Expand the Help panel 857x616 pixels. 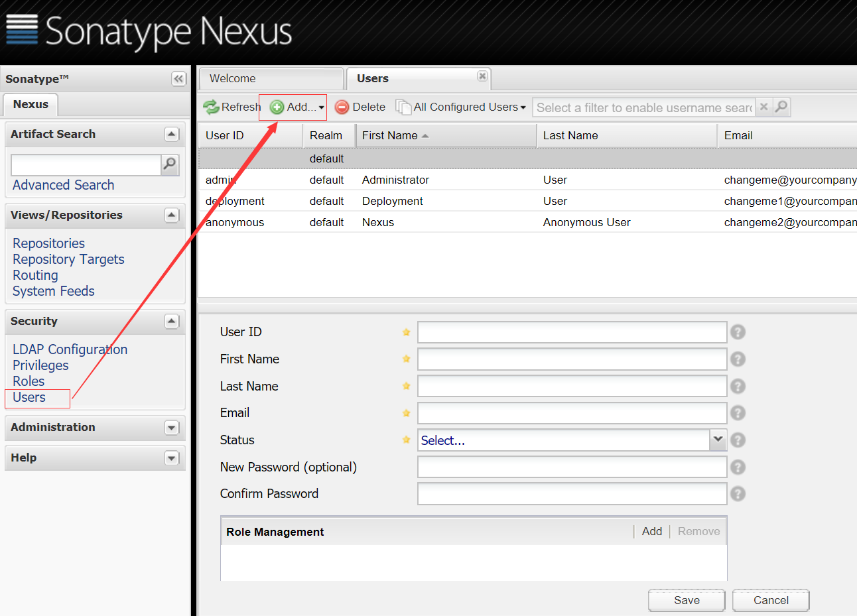pos(171,458)
